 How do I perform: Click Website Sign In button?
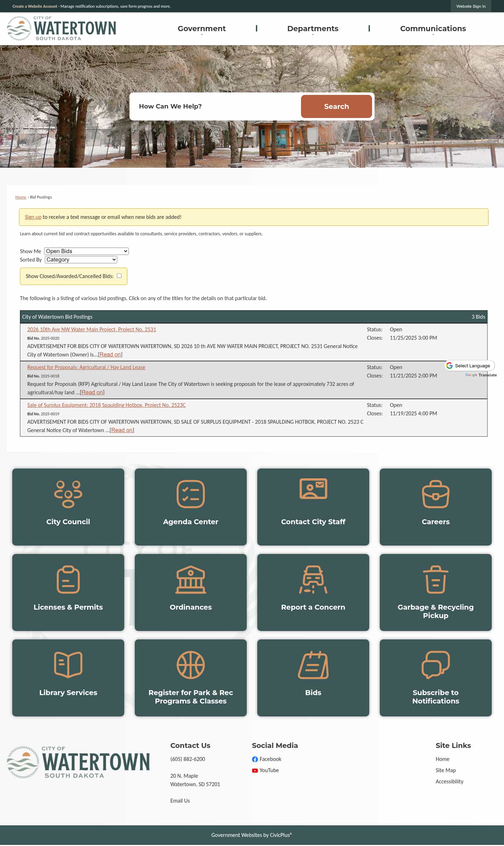[471, 6]
